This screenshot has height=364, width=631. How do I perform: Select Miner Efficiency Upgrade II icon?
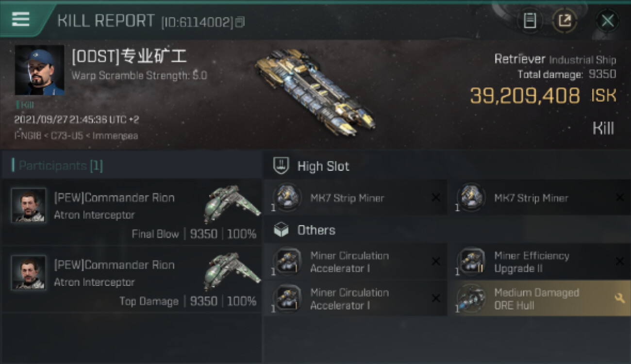471,262
